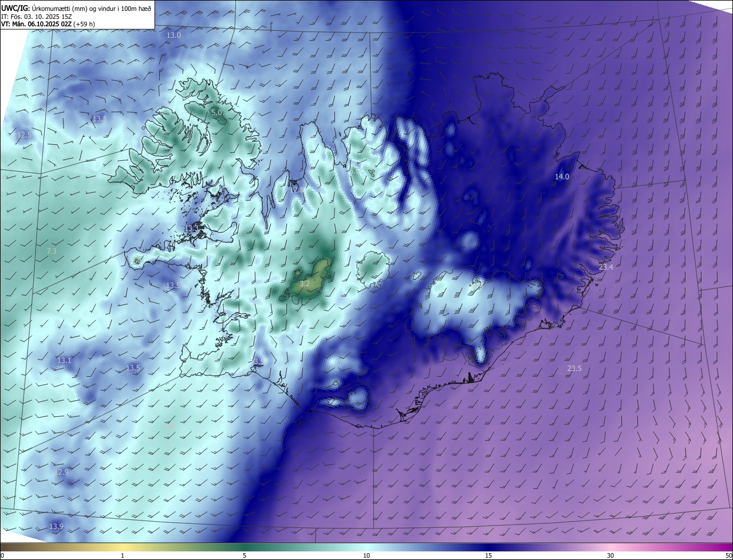
Task: Click the '5.0' value over the Westfjords
Action: click(216, 113)
